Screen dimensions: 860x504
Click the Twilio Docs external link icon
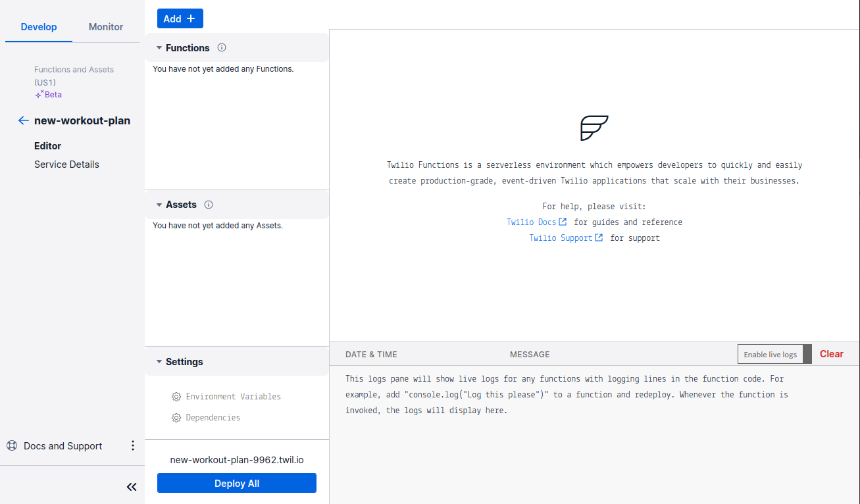point(563,222)
